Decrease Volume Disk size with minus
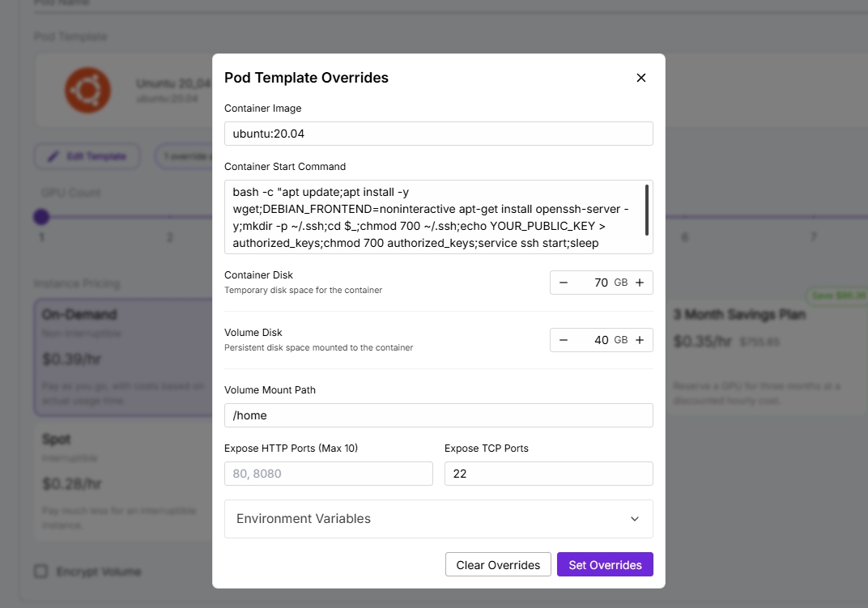Screen dimensions: 868x608 pos(564,340)
